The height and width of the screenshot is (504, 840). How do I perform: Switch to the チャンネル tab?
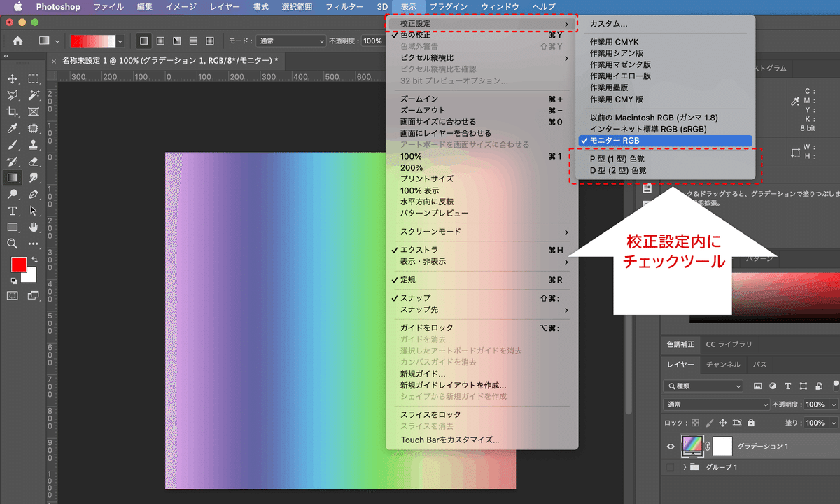[723, 365]
